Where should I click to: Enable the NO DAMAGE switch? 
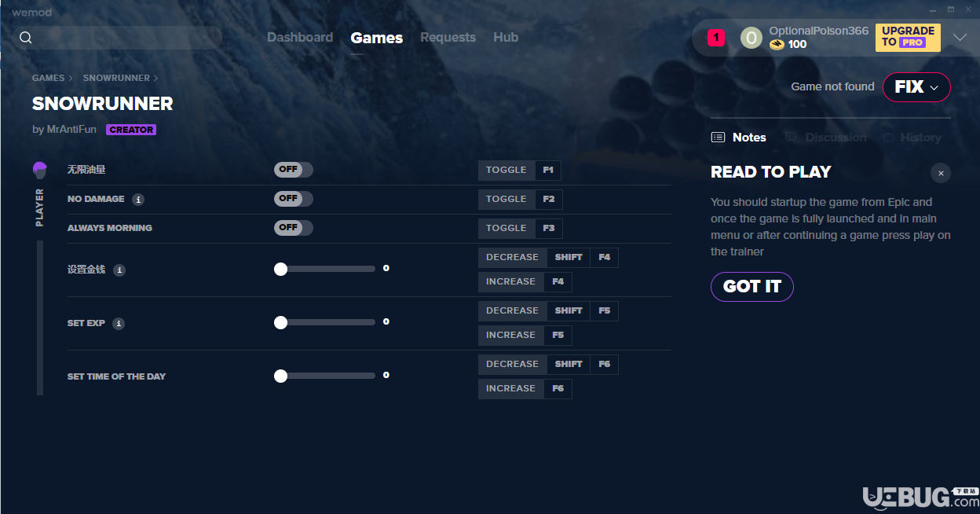(x=294, y=199)
